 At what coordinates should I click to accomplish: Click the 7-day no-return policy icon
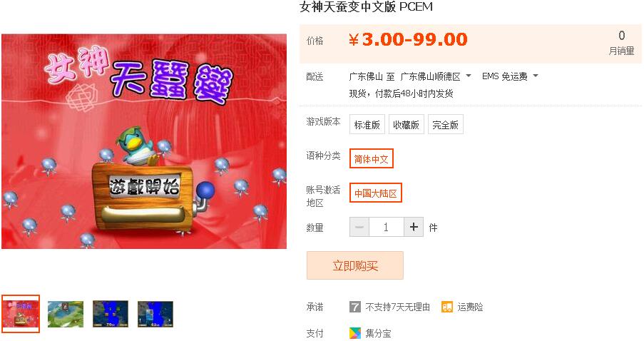[x=355, y=307]
